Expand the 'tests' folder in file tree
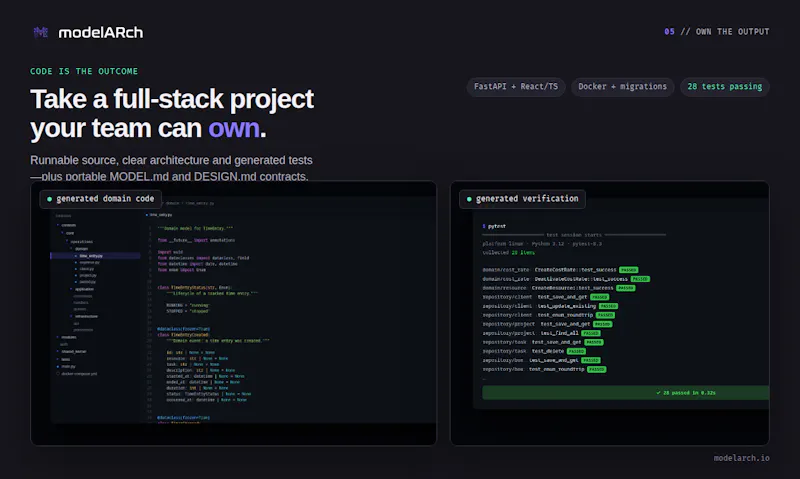The width and height of the screenshot is (800, 479). pos(63,359)
